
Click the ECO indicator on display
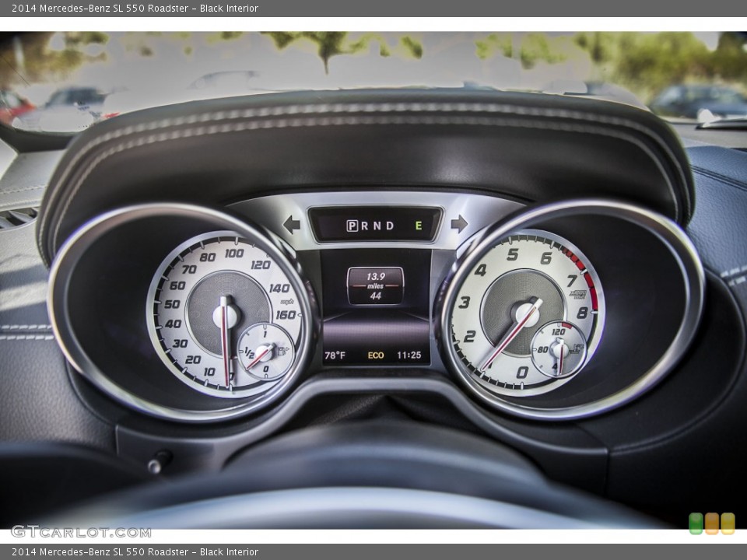[x=375, y=355]
